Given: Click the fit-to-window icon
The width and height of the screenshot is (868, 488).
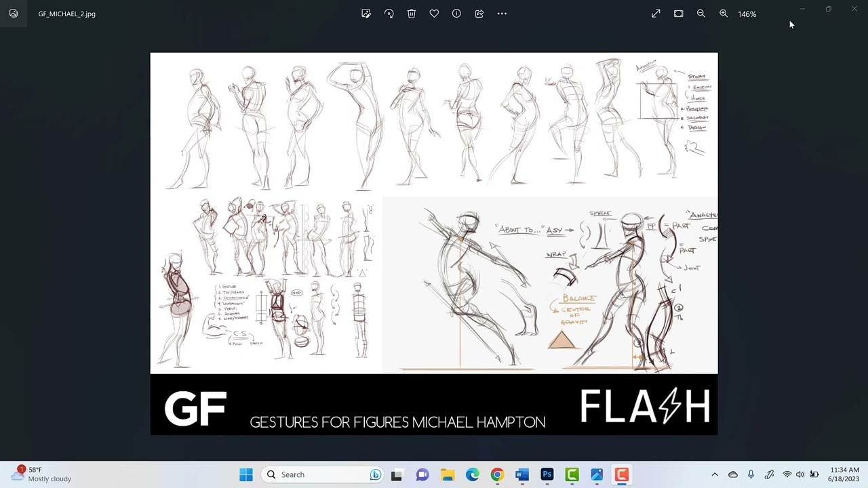Looking at the screenshot, I should 678,14.
